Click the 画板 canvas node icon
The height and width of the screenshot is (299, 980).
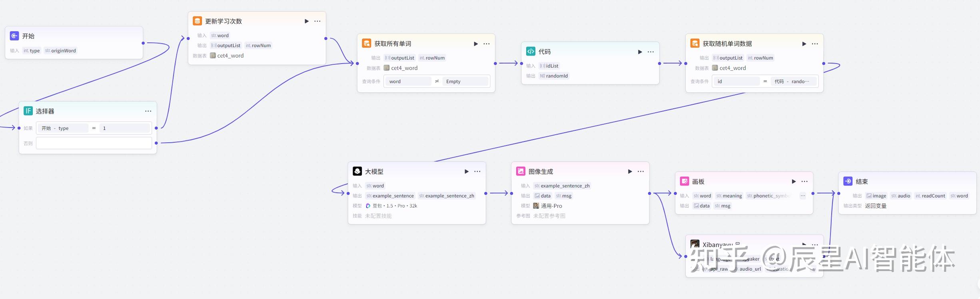(685, 181)
